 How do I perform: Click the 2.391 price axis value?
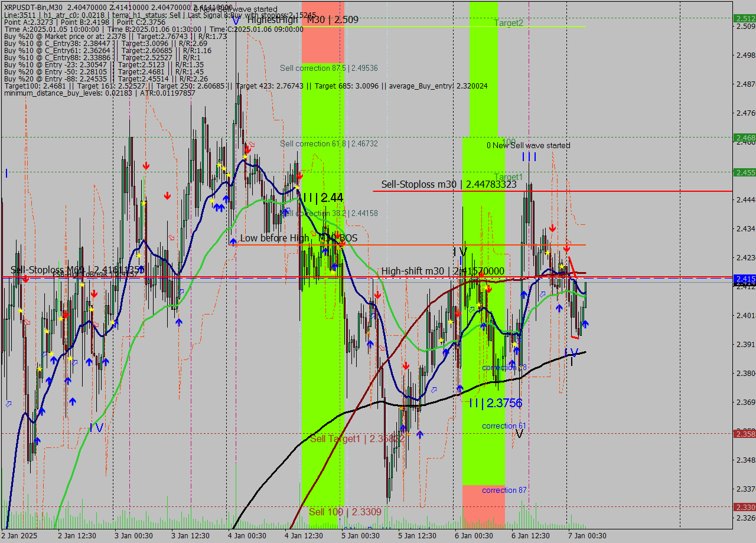(x=745, y=344)
